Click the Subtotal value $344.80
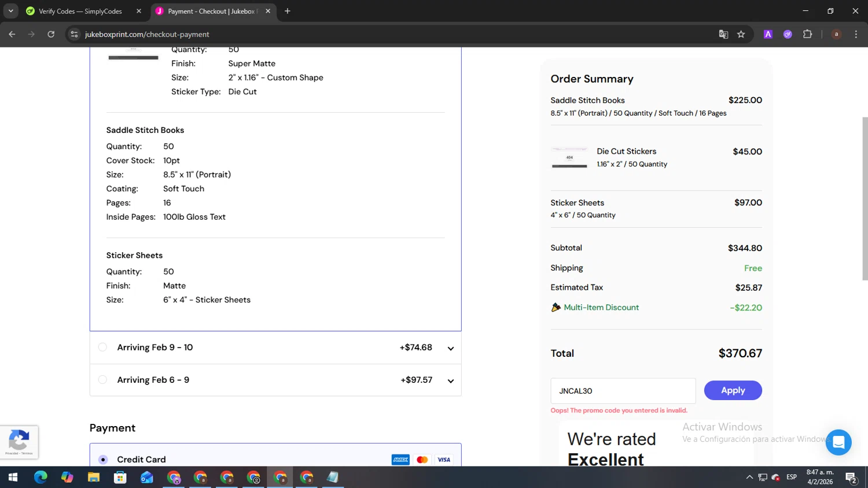Image resolution: width=868 pixels, height=488 pixels. click(x=745, y=248)
